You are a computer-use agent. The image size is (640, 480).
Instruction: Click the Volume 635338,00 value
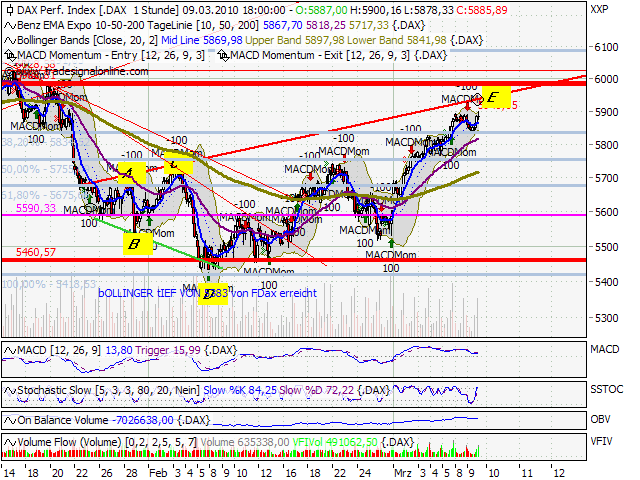coord(244,442)
